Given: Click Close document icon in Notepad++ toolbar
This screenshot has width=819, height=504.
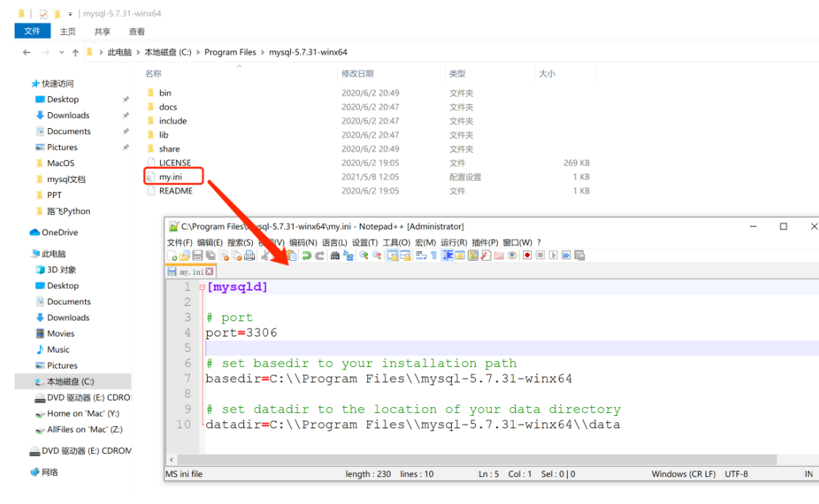Looking at the screenshot, I should [224, 256].
